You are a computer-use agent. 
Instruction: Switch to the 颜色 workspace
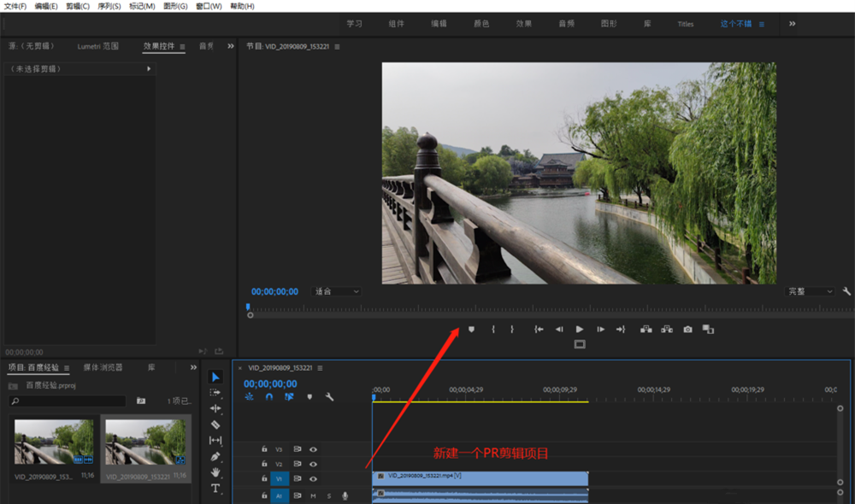click(x=481, y=24)
